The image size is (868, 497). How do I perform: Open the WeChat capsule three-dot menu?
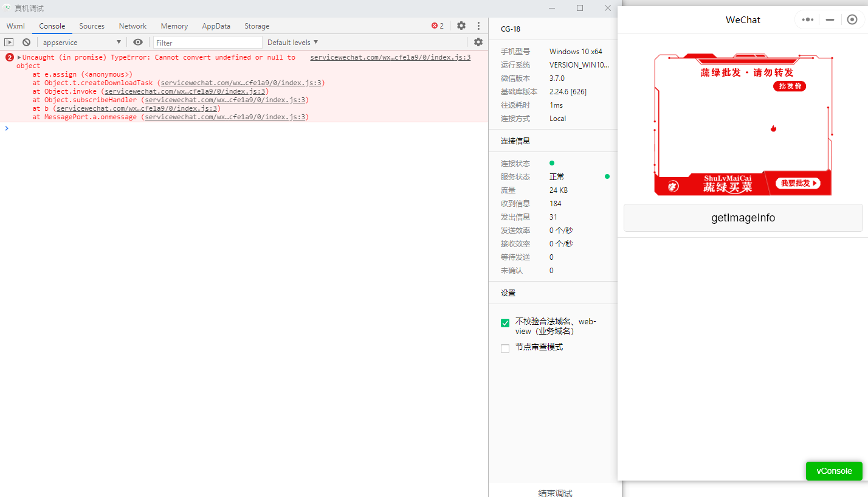[807, 19]
